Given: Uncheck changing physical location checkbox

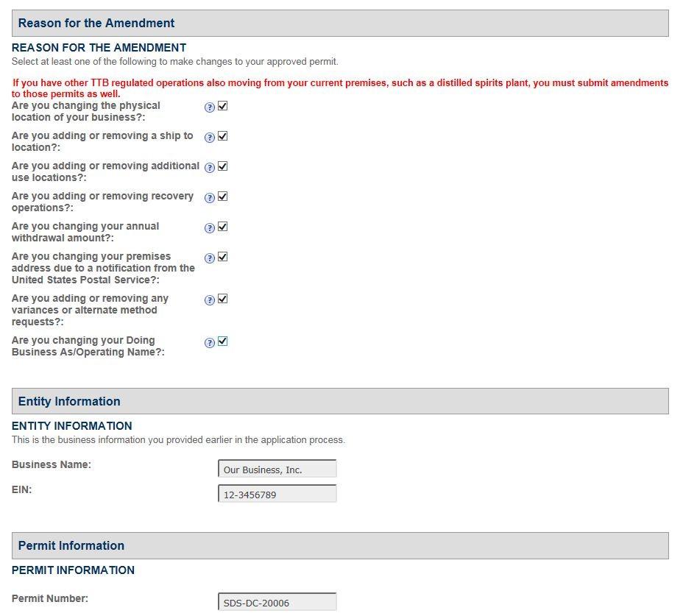Looking at the screenshot, I should 223,106.
